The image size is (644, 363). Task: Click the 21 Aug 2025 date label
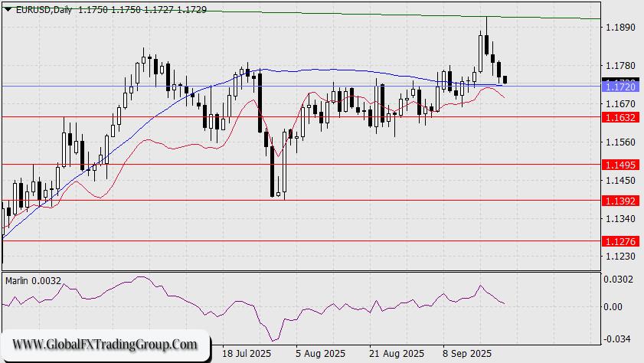point(396,354)
